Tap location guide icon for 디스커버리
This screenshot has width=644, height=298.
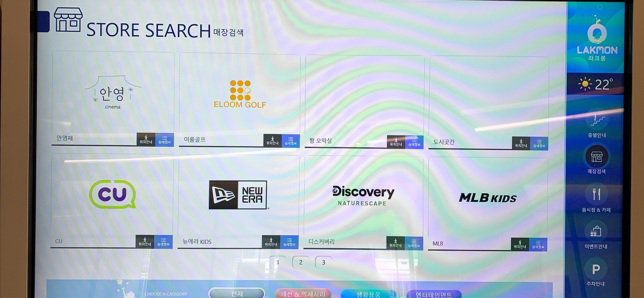395,243
